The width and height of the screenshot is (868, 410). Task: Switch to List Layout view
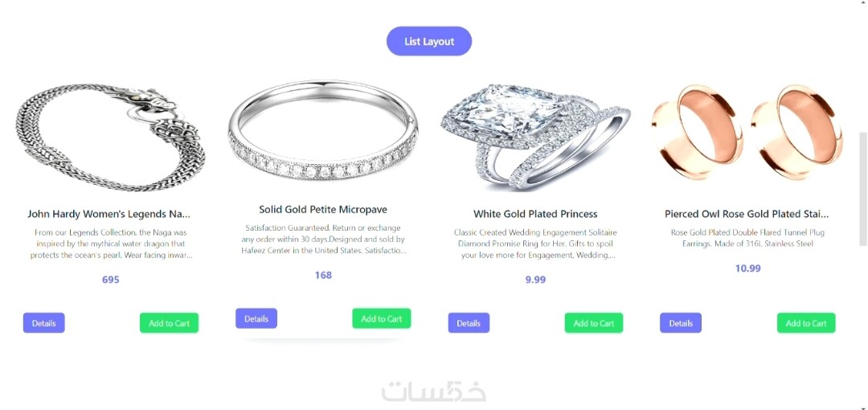(x=429, y=42)
